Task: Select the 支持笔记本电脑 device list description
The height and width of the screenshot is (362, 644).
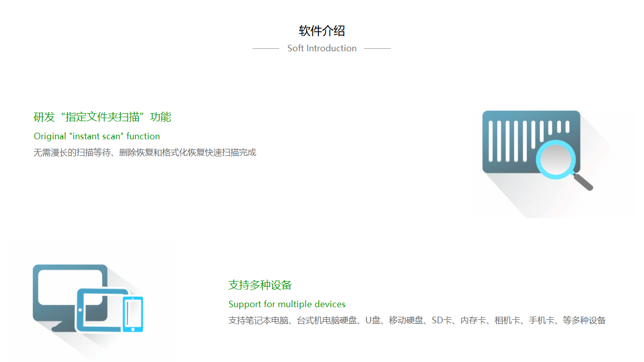Action: click(x=417, y=320)
